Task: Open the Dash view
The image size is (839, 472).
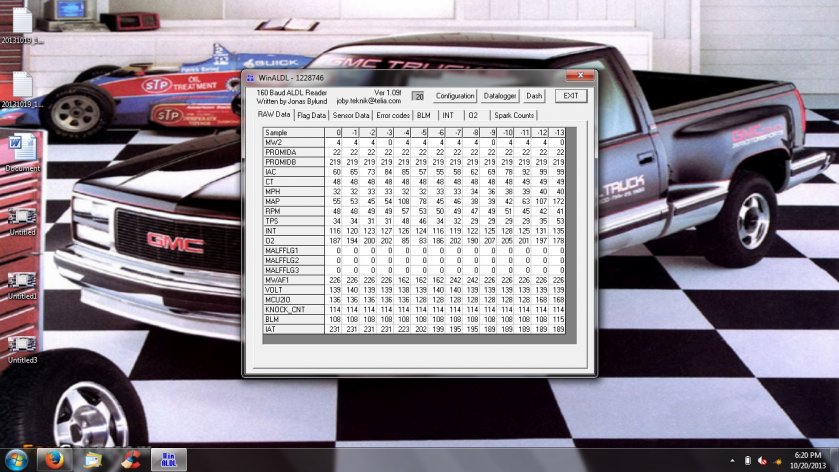Action: pos(533,96)
